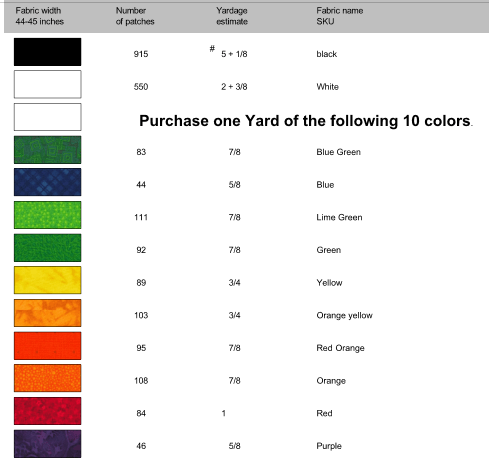Screen dimensions: 489x464
Task: Click the '95' patch count
Action: click(141, 348)
